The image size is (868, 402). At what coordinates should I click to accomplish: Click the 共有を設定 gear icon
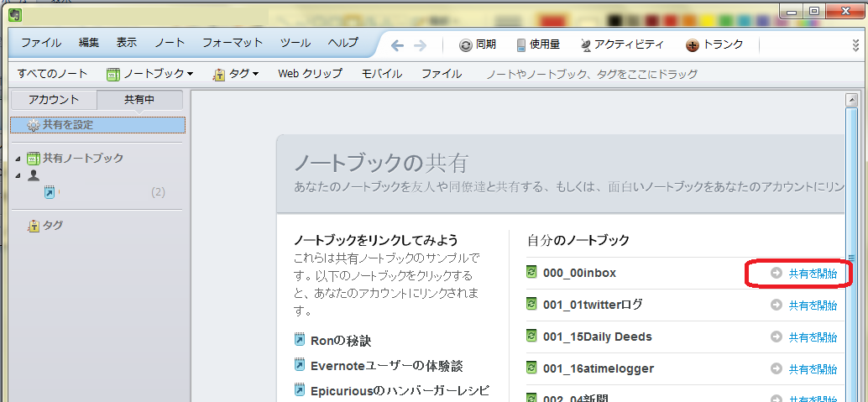(34, 126)
